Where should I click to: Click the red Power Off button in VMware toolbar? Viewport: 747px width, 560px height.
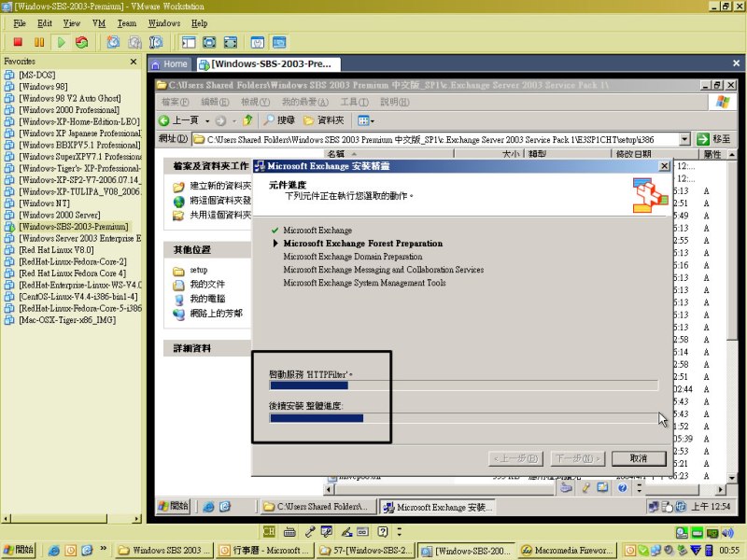(x=18, y=42)
